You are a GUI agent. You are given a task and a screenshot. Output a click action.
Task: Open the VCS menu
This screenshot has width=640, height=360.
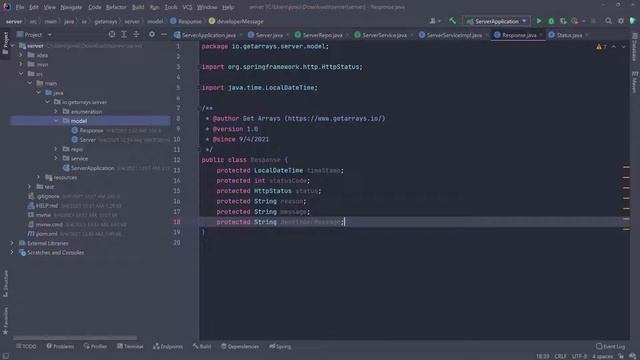187,7
